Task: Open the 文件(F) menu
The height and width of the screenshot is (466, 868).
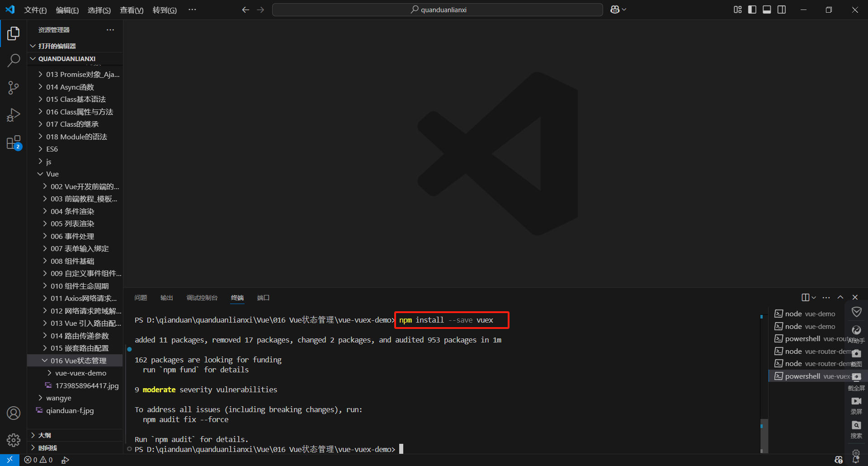Action: [35, 10]
